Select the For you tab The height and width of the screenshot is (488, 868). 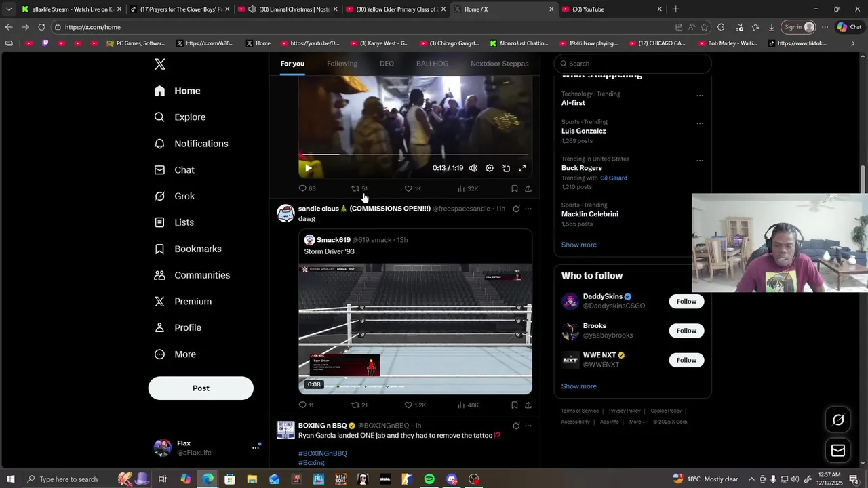(x=292, y=64)
